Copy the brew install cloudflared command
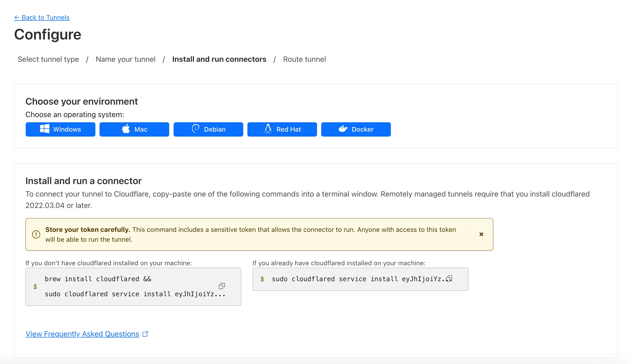Image resolution: width=631 pixels, height=364 pixels. (x=222, y=286)
